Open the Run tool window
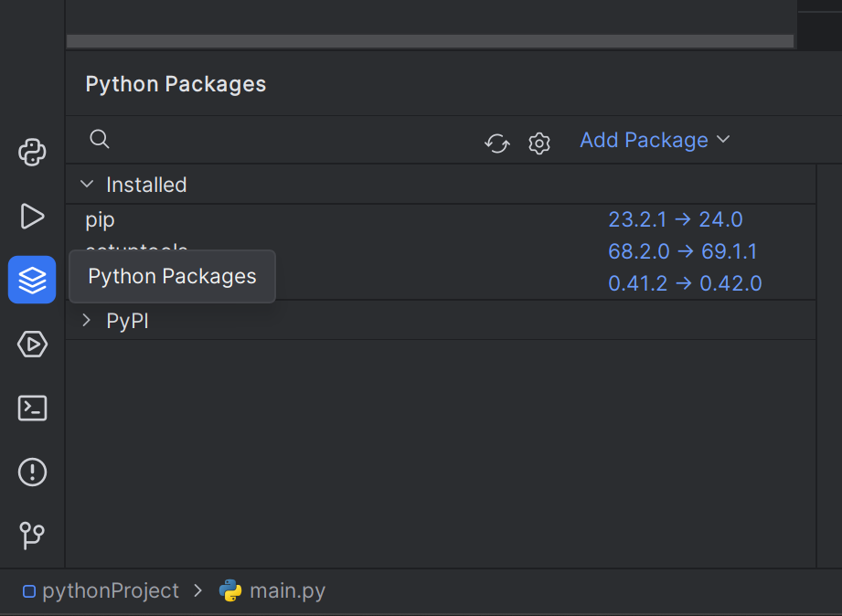This screenshot has width=842, height=616. coord(32,217)
